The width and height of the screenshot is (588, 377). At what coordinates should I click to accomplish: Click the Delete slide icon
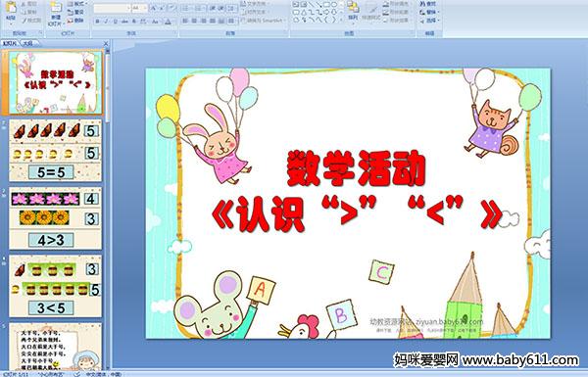click(x=71, y=21)
